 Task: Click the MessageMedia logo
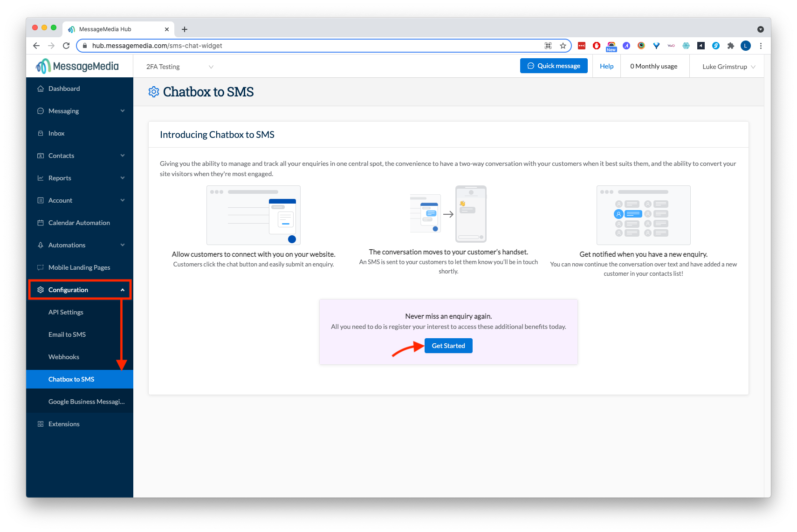coord(77,66)
